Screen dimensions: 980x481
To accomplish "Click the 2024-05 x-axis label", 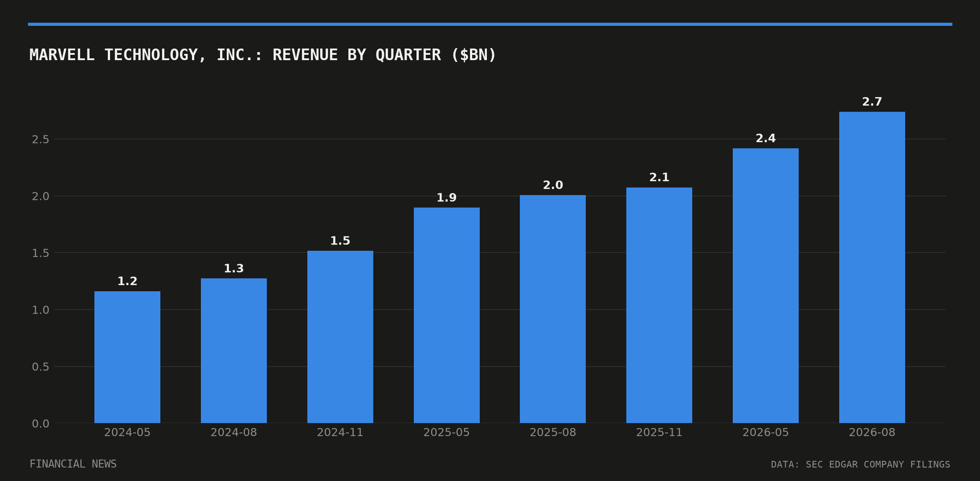I will coord(127,432).
